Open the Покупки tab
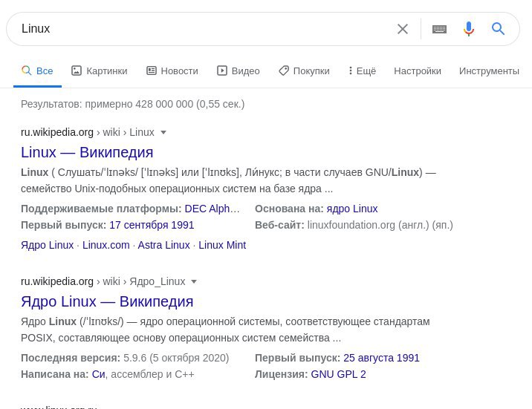 tap(305, 71)
